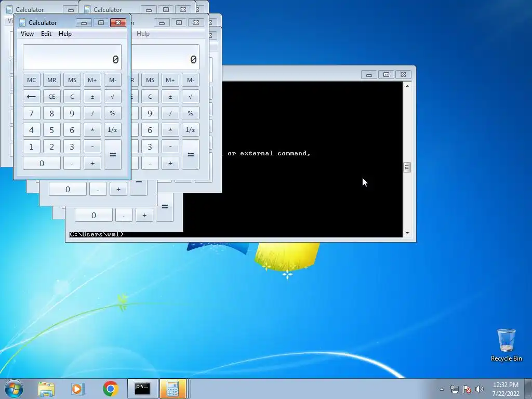Viewport: 532px width, 399px height.
Task: Click C:\Users\vm1> prompt line
Action: pyautogui.click(x=97, y=234)
